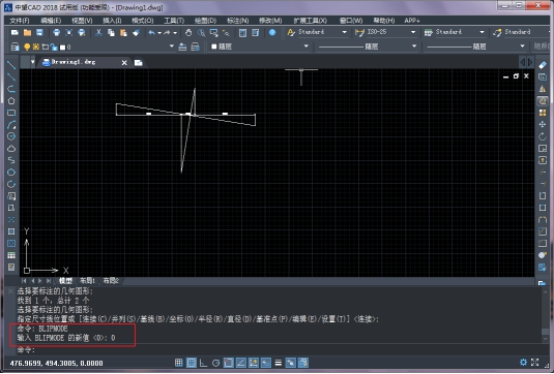Choose the Rectangle draw tool
The width and height of the screenshot is (554, 374).
click(11, 113)
